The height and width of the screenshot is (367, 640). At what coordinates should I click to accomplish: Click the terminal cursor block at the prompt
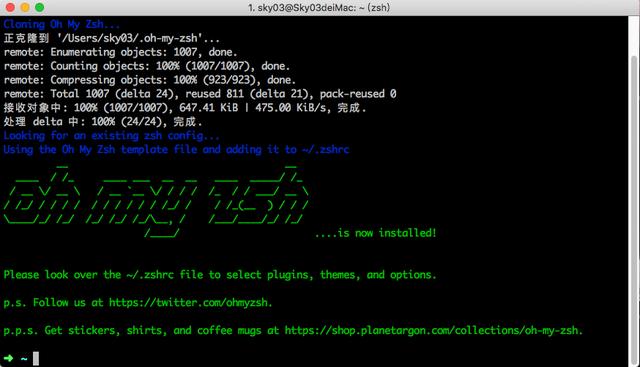(36, 358)
